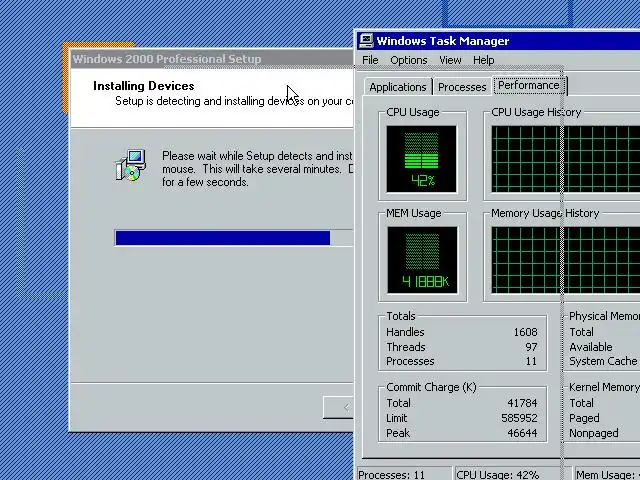Screen dimensions: 640x480
Task: Open the Help menu in Task Manager
Action: 484,60
